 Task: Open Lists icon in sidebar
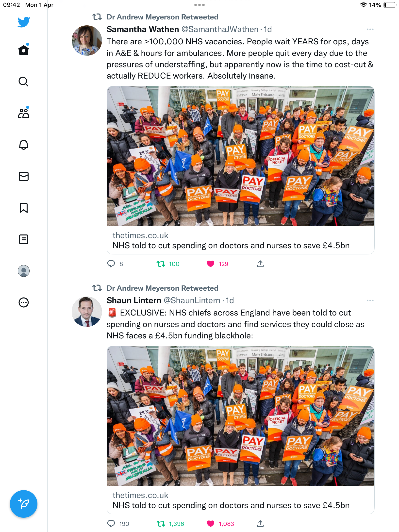(x=24, y=239)
